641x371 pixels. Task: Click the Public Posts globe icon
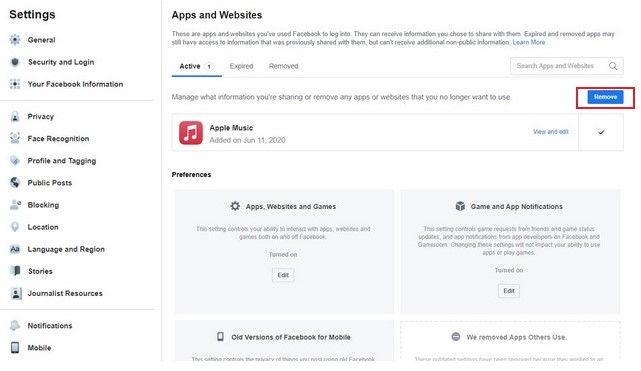[x=15, y=183]
